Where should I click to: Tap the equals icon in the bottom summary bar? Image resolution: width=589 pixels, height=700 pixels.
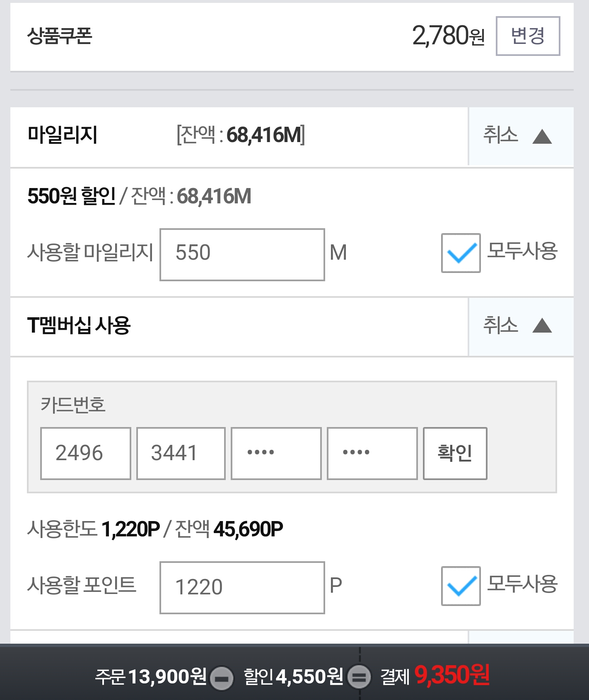click(359, 678)
